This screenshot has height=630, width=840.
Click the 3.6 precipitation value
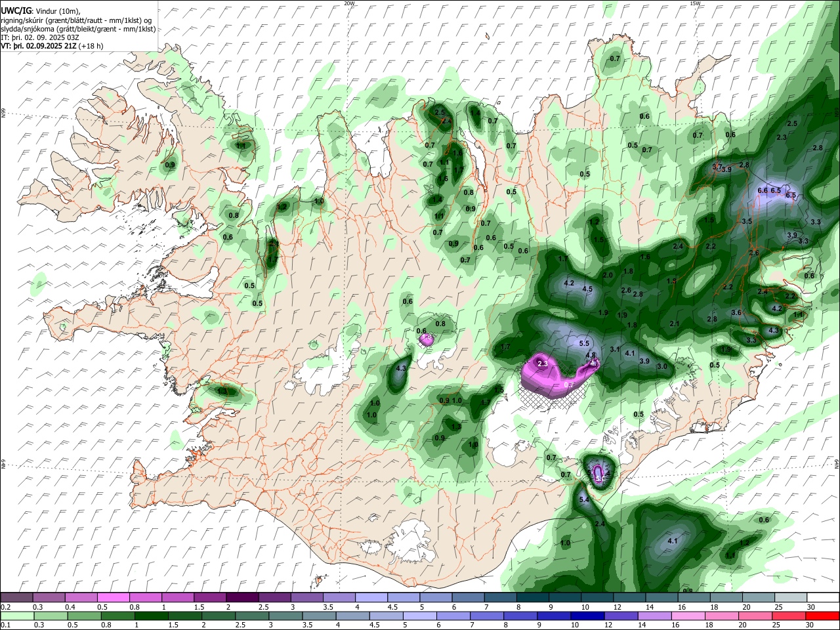pos(736,313)
